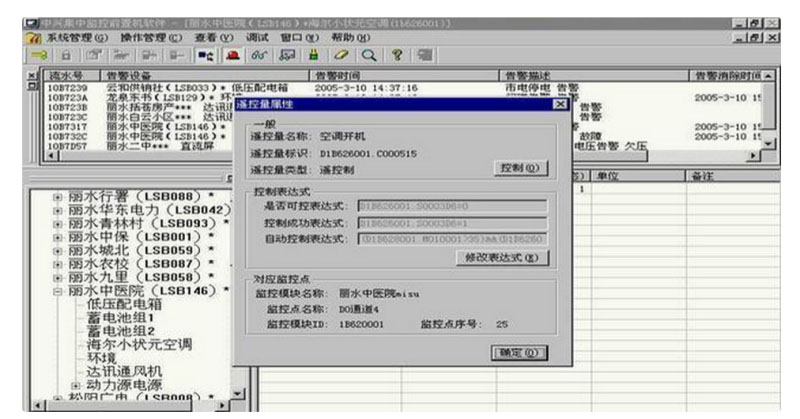Close the 遥控量属性 dialog with X
Image resolution: width=800 pixels, height=419 pixels.
point(560,104)
